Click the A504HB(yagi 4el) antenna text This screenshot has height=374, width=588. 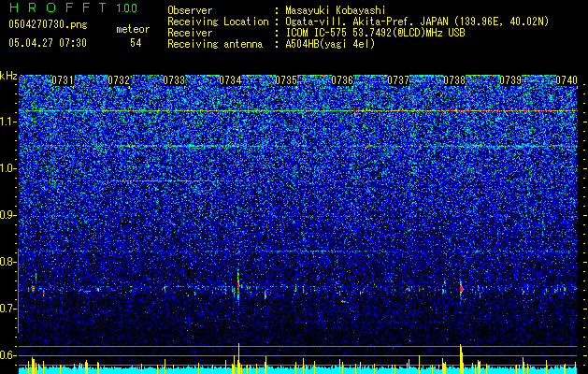[330, 44]
